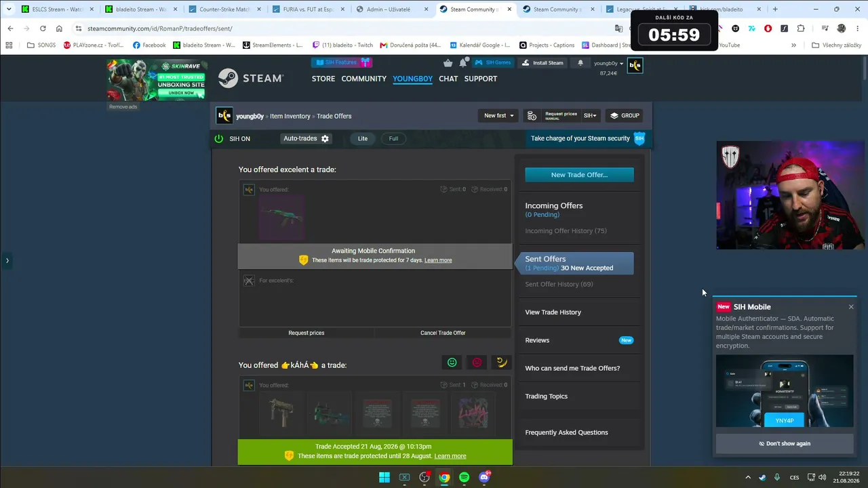Viewport: 868px width, 488px height.
Task: Click the Request prices coins icon
Action: point(532,116)
